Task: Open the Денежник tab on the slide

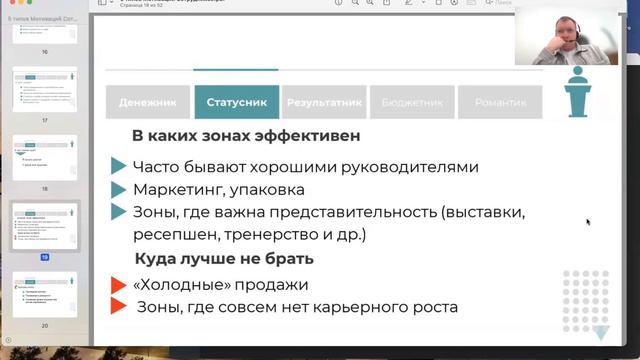Action: 148,102
